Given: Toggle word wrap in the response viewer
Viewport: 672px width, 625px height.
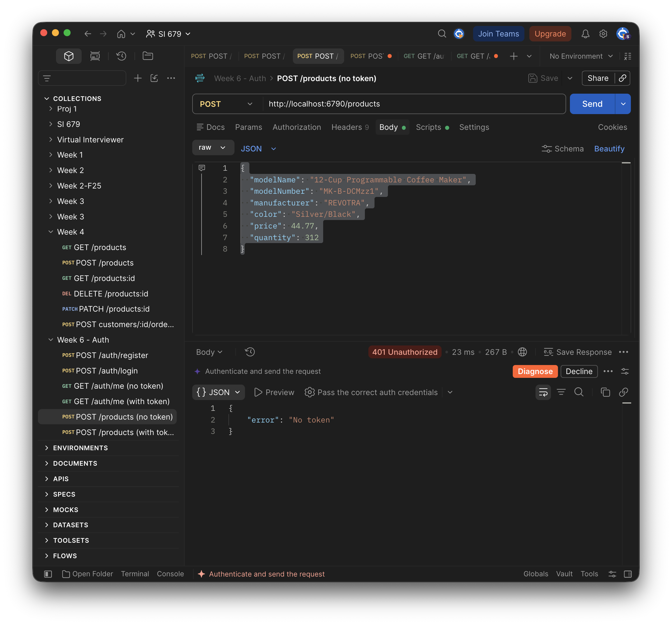Looking at the screenshot, I should (543, 392).
